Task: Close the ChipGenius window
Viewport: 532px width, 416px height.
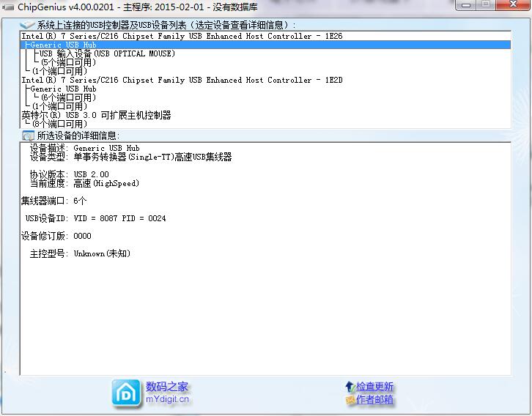Action: [x=513, y=4]
